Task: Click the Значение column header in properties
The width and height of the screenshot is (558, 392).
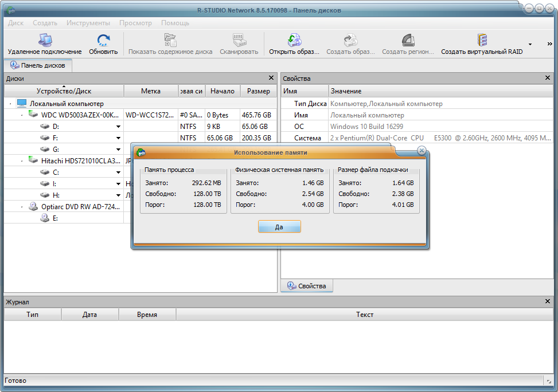Action: [440, 91]
